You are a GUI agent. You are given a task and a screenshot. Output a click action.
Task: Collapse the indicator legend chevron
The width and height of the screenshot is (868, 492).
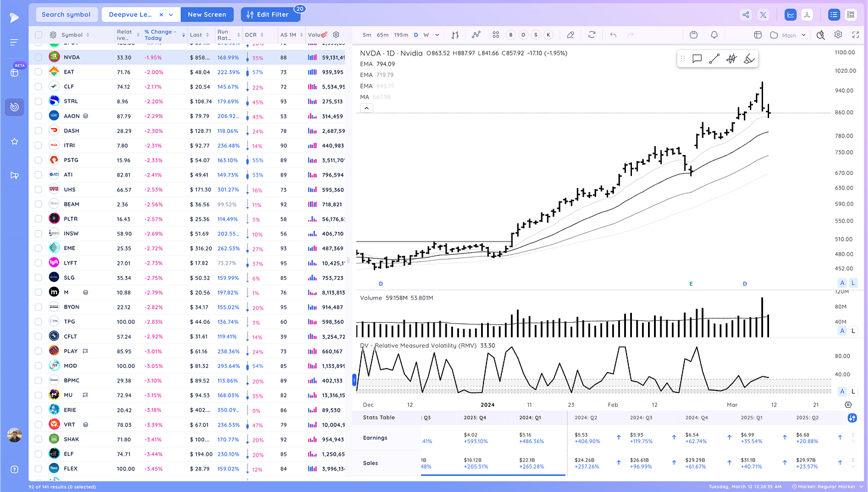366,108
